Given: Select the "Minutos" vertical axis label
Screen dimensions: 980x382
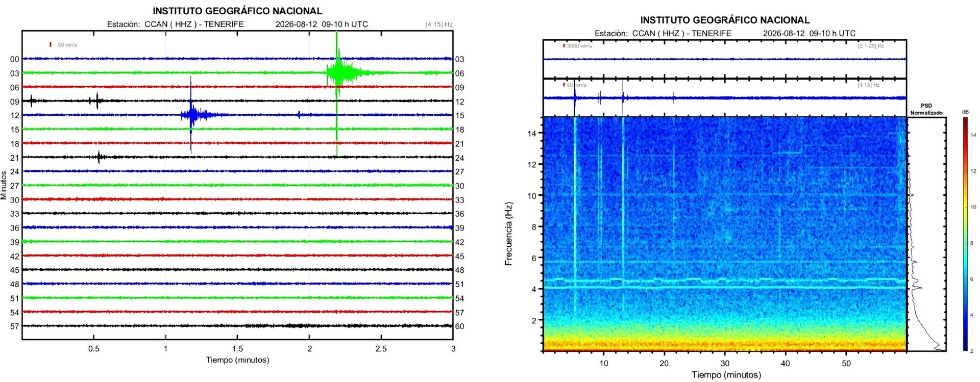Looking at the screenshot, I should pos(4,185).
